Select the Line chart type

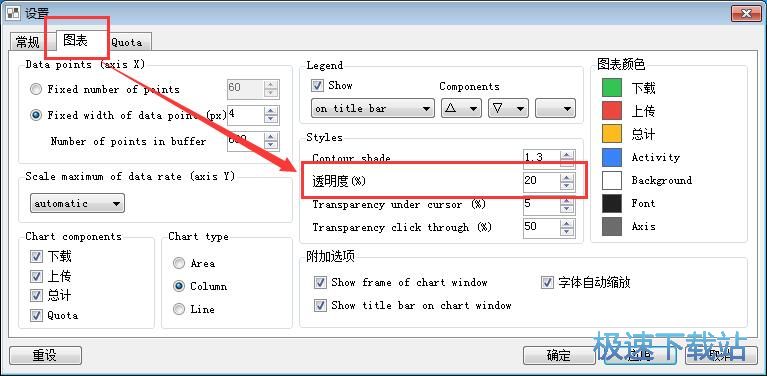pyautogui.click(x=179, y=309)
